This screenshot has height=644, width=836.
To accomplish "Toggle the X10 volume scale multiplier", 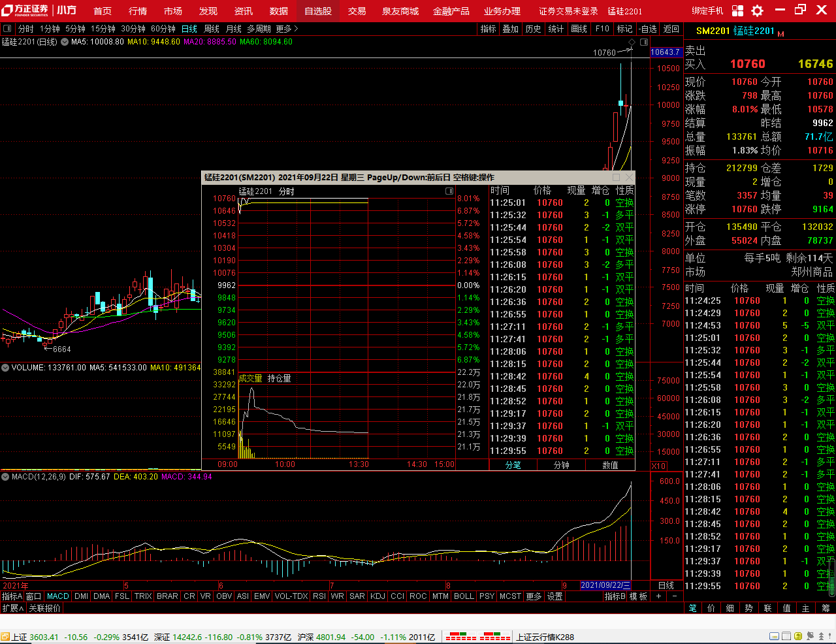I will coord(658,466).
